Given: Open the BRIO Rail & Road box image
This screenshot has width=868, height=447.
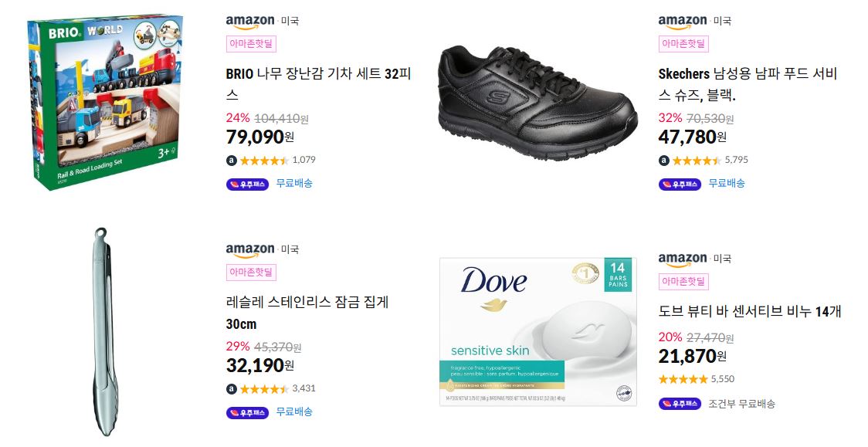Looking at the screenshot, I should click(106, 103).
